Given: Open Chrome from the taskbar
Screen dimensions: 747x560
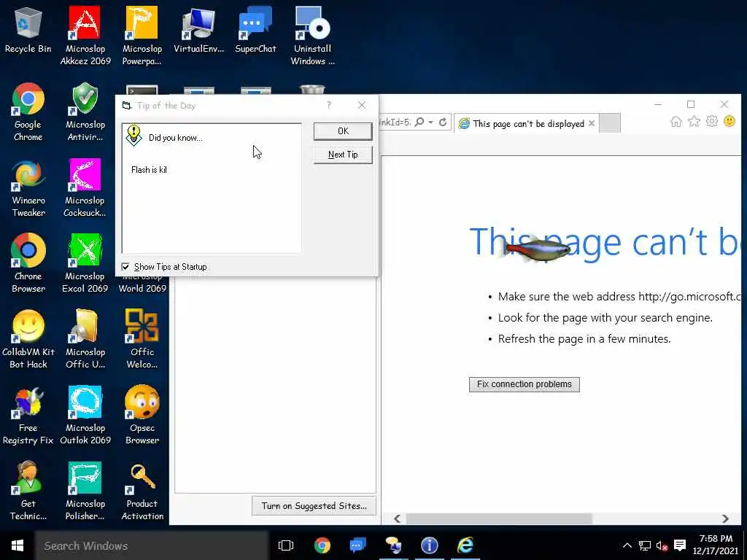Looking at the screenshot, I should (x=322, y=545).
